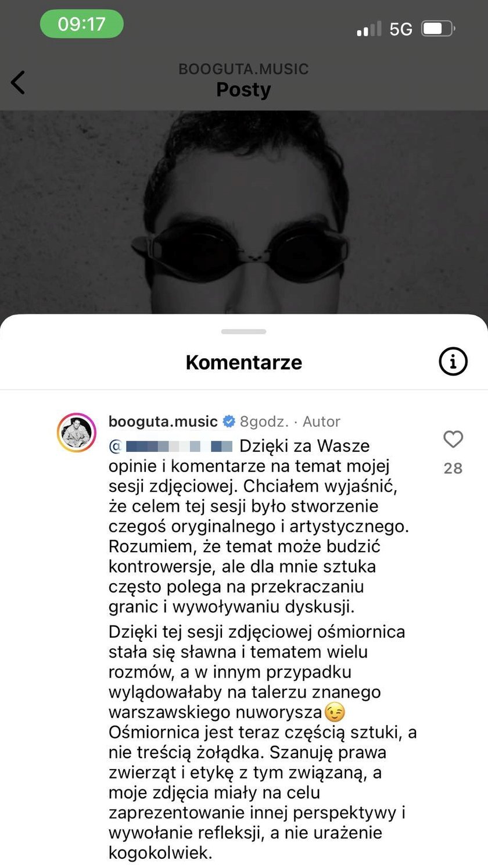Image resolution: width=488 pixels, height=868 pixels.
Task: Tap the back arrow icon
Action: click(x=18, y=82)
